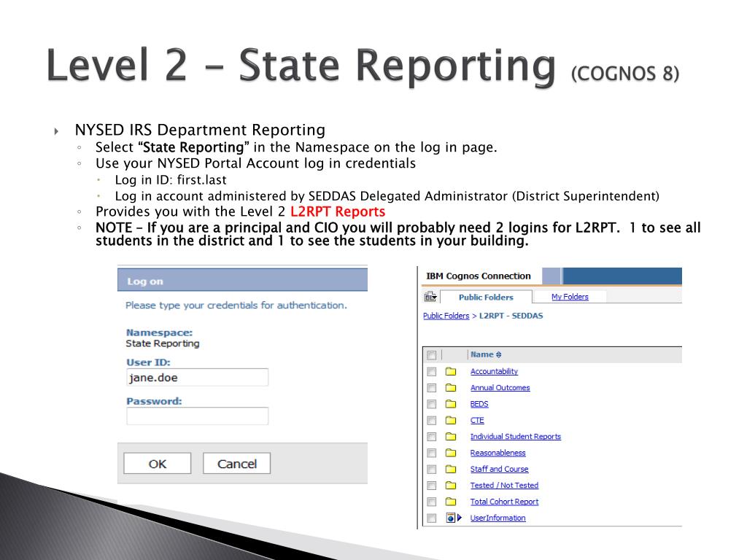
Task: Click the UserInformation report icon
Action: tap(450, 518)
